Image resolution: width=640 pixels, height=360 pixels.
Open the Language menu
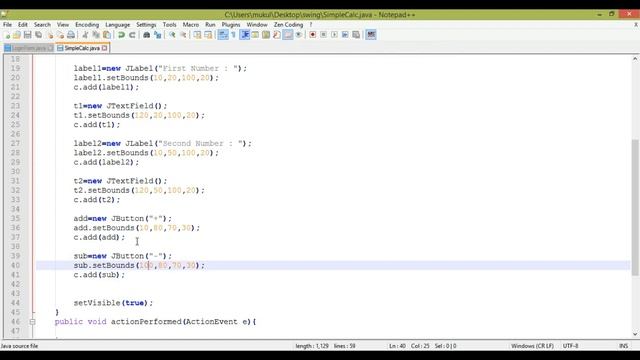coord(118,24)
